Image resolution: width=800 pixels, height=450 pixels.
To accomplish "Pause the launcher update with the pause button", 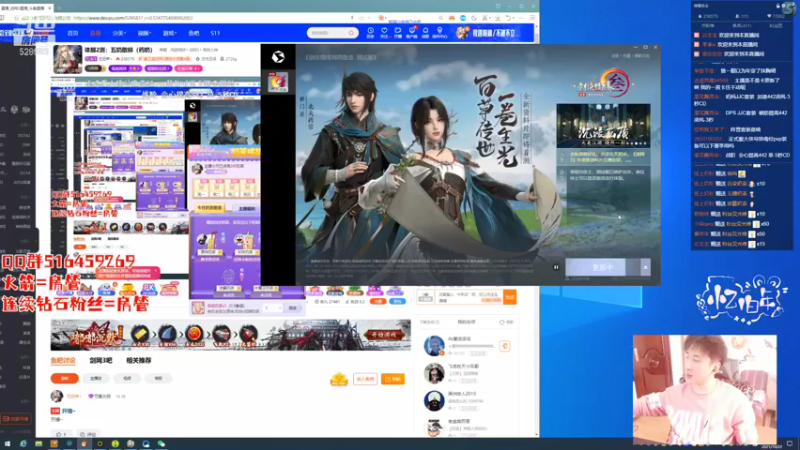I will [x=556, y=267].
